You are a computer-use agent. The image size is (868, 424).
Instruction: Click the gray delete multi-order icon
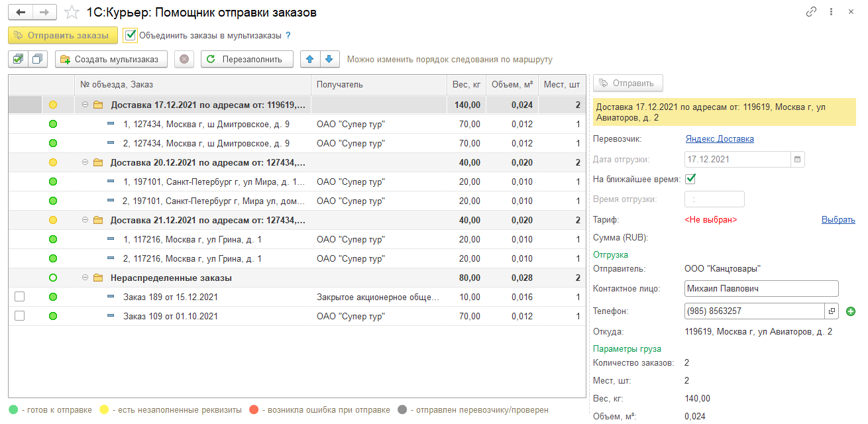[184, 59]
